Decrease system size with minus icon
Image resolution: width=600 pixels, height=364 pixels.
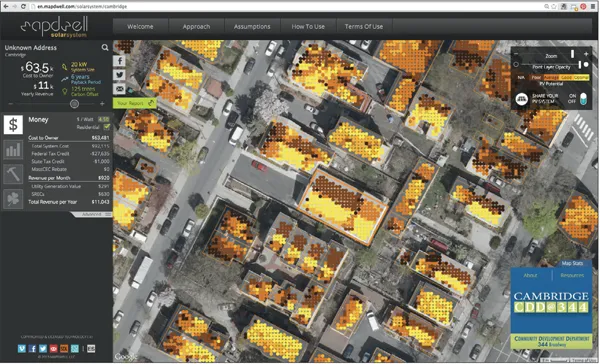11,104
